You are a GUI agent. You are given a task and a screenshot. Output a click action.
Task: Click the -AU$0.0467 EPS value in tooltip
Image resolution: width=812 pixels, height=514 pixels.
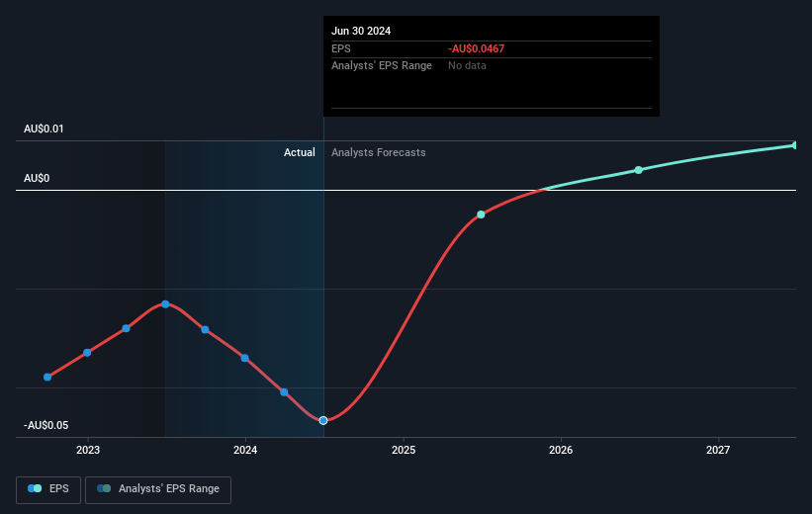tap(476, 48)
